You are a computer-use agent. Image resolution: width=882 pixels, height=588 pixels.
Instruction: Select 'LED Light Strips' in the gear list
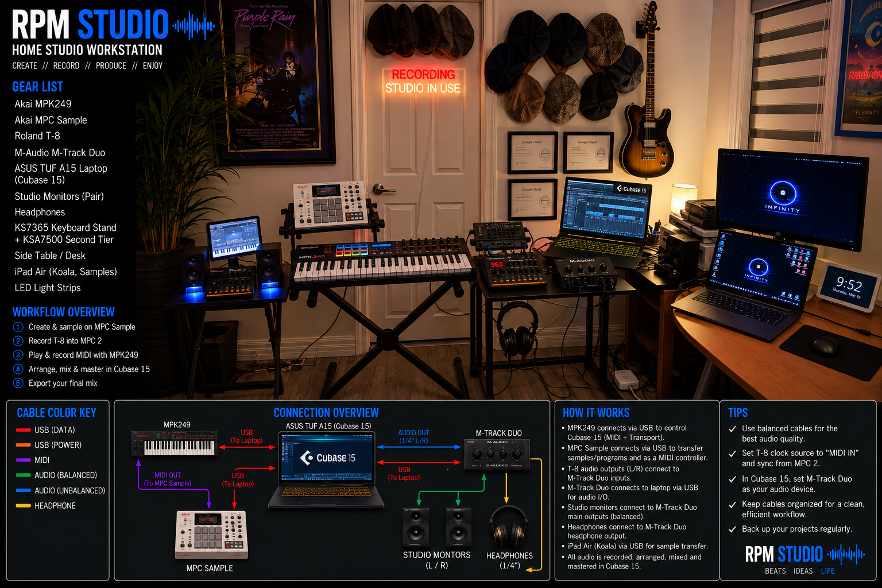tap(48, 288)
